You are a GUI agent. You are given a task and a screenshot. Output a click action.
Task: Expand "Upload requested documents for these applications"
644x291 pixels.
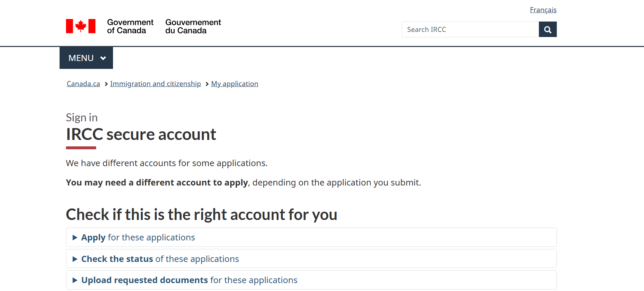(x=189, y=280)
